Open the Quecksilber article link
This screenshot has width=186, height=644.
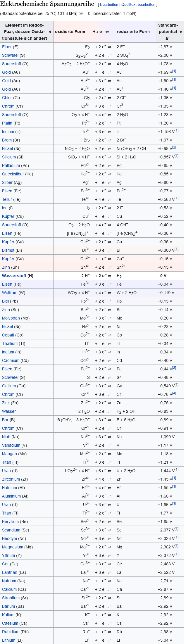coord(13,174)
